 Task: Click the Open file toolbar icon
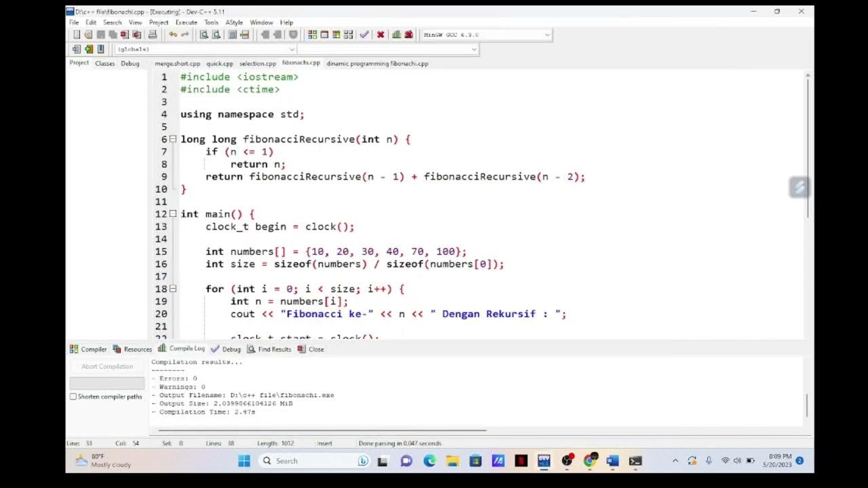pyautogui.click(x=88, y=35)
